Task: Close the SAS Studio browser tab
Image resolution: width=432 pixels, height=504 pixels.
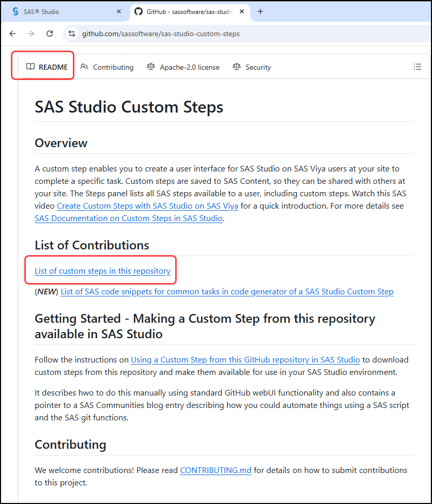Action: click(119, 11)
